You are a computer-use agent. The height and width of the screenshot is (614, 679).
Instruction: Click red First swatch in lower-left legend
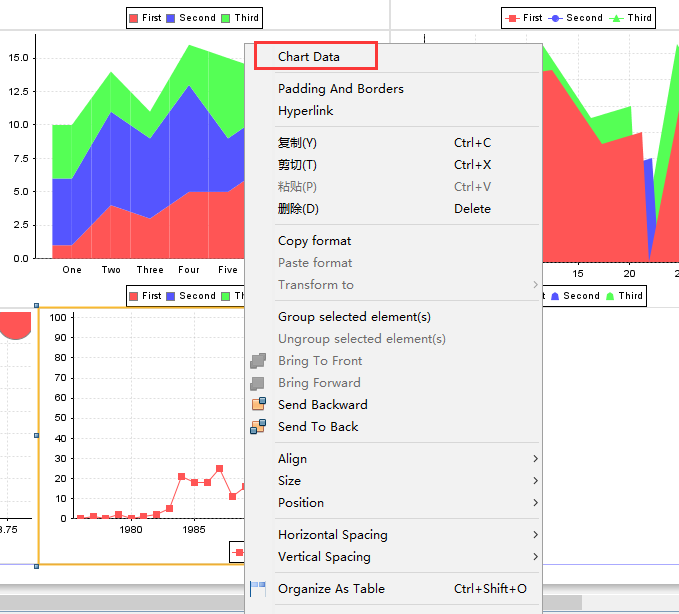pos(134,296)
